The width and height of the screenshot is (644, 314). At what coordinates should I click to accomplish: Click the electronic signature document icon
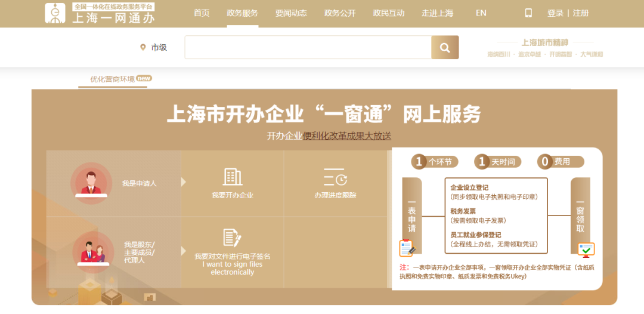(x=232, y=238)
